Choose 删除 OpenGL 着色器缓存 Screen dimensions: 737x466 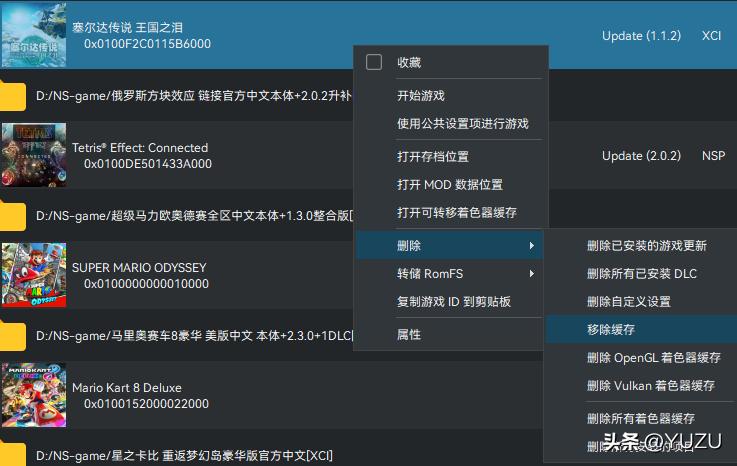pos(653,357)
